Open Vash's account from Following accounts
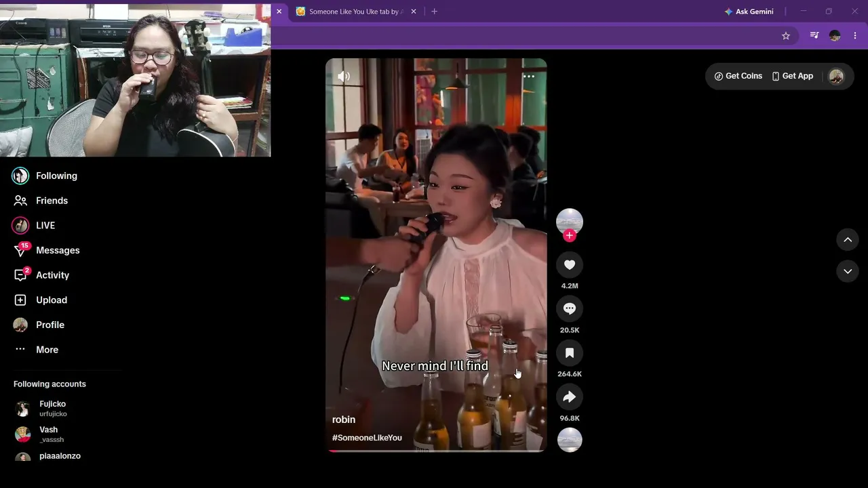The width and height of the screenshot is (868, 488). [x=40, y=434]
